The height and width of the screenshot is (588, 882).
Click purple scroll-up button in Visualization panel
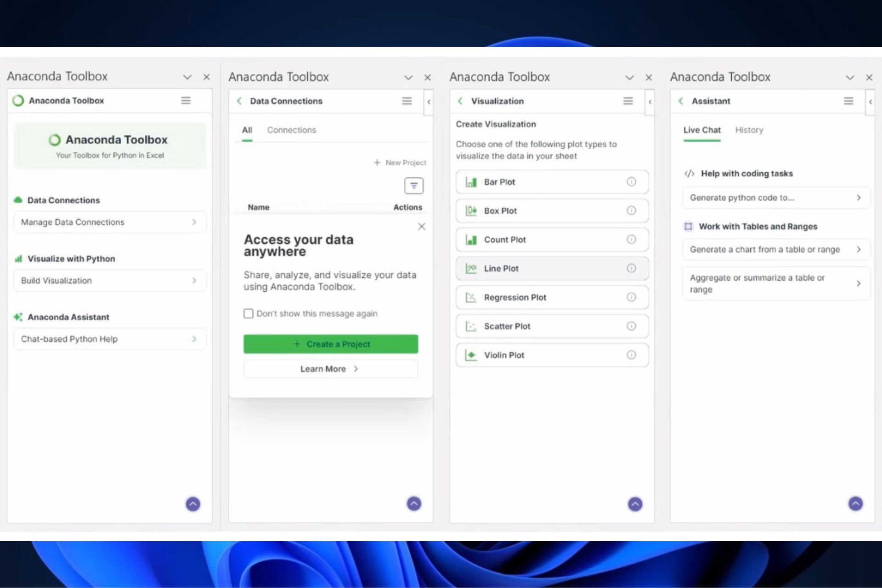click(x=635, y=504)
